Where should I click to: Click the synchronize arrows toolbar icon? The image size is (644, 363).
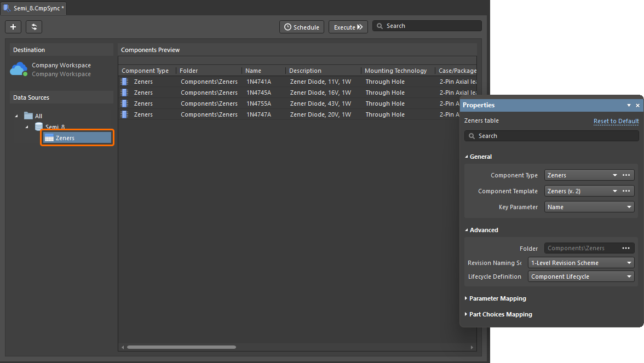(34, 27)
